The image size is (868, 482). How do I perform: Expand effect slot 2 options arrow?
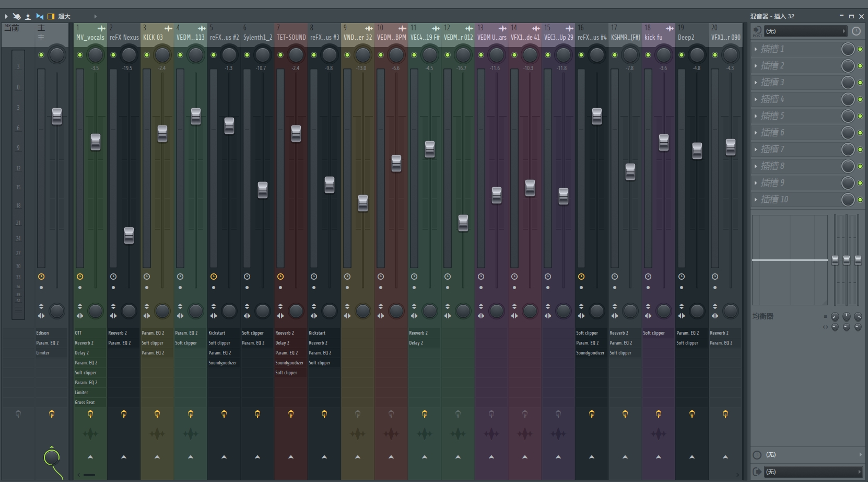point(756,66)
